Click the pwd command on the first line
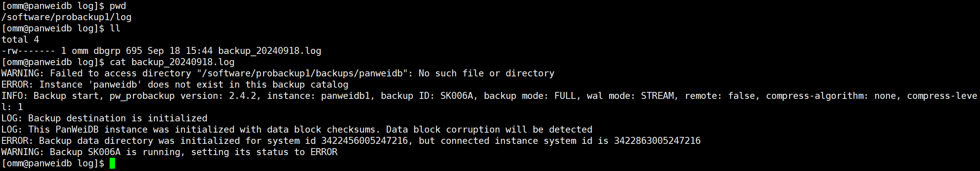 [118, 6]
